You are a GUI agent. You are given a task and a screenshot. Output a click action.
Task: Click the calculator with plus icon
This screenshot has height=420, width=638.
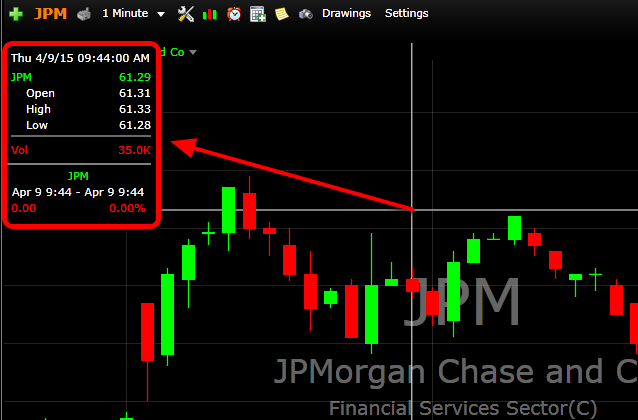[x=258, y=14]
